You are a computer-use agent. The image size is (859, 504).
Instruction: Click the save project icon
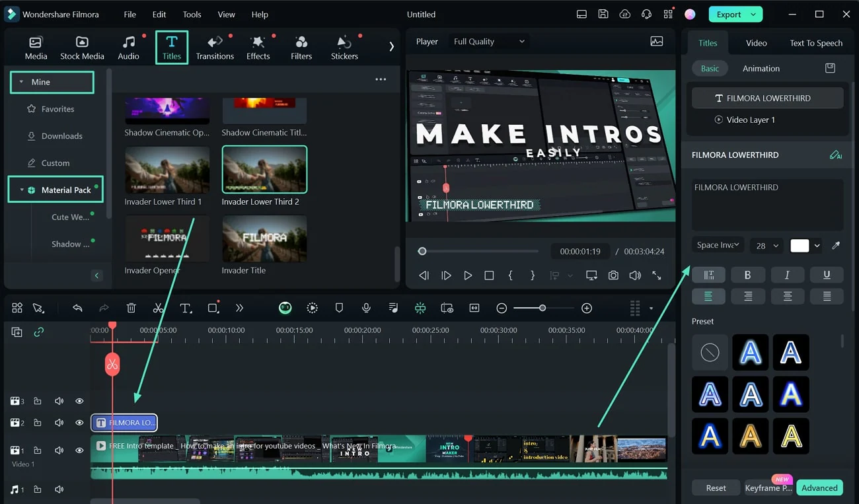[603, 14]
